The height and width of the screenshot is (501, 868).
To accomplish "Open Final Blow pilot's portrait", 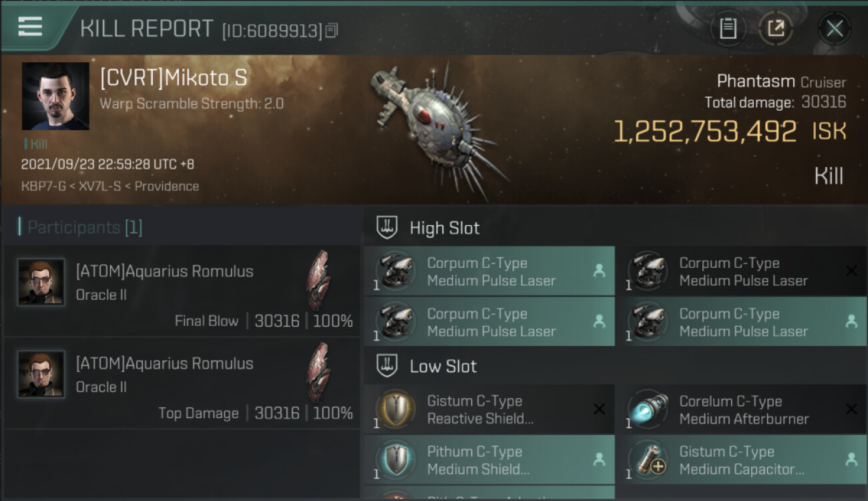I will click(41, 281).
